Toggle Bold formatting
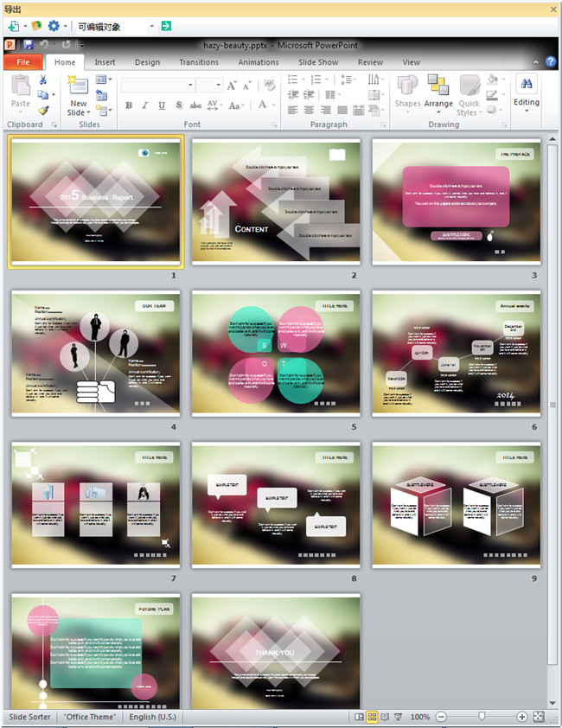This screenshot has height=728, width=562. (129, 105)
